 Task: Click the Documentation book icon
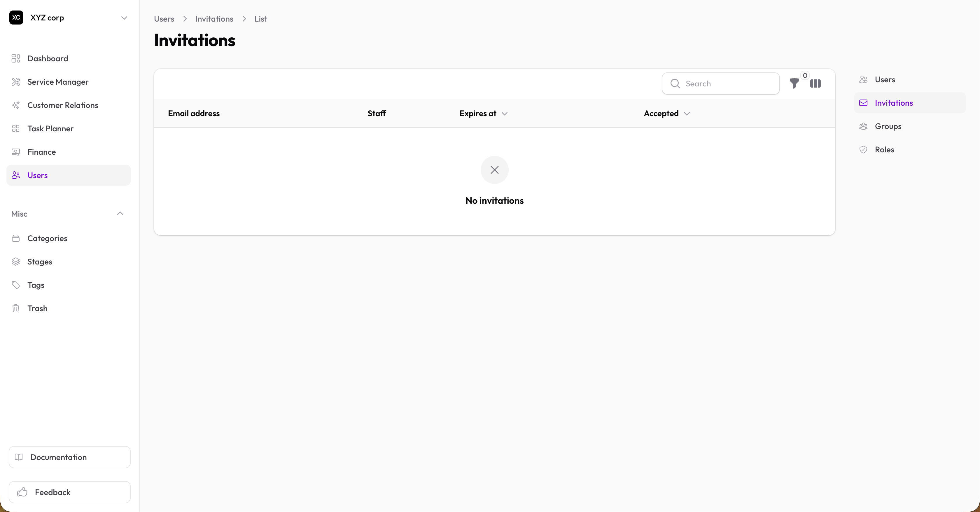[19, 457]
